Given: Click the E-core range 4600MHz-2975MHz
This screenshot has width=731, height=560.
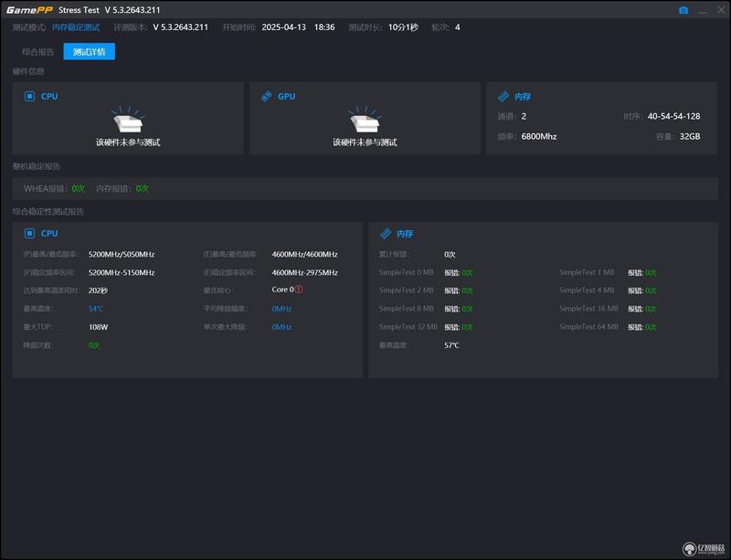Looking at the screenshot, I should click(x=304, y=272).
